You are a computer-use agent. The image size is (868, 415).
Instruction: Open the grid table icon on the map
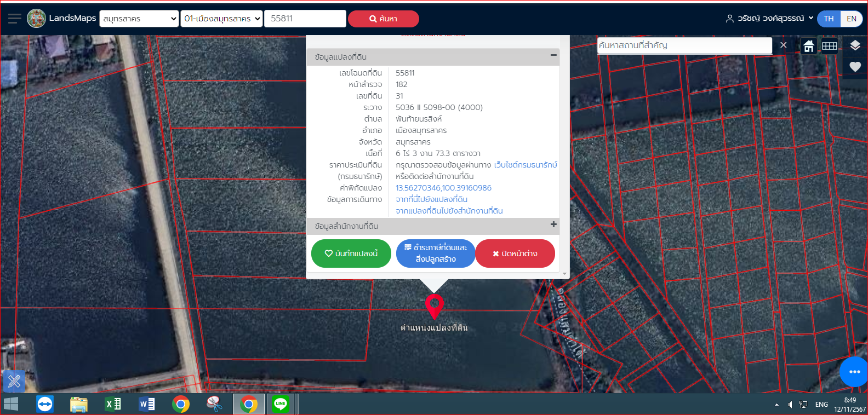pos(830,46)
